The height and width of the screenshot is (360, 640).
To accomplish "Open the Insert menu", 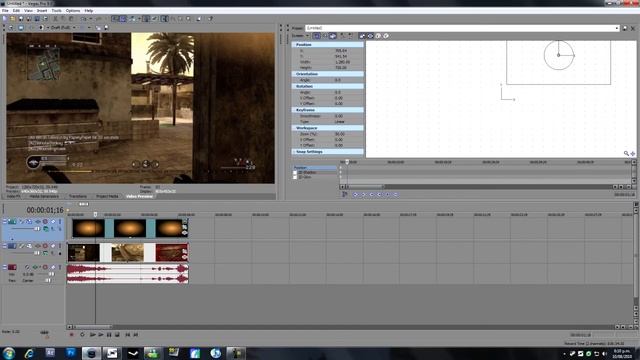I will tap(42, 11).
